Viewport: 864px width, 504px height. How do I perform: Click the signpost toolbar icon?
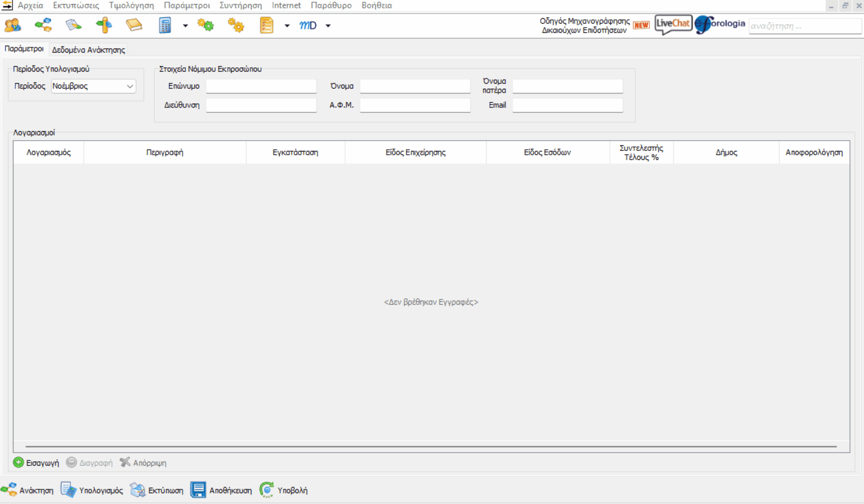[x=104, y=25]
